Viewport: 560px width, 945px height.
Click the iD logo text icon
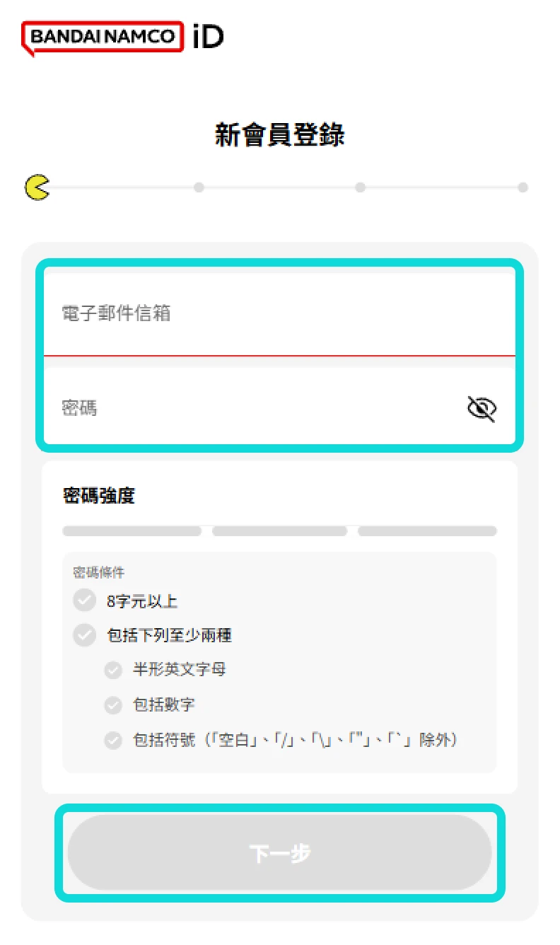(206, 37)
